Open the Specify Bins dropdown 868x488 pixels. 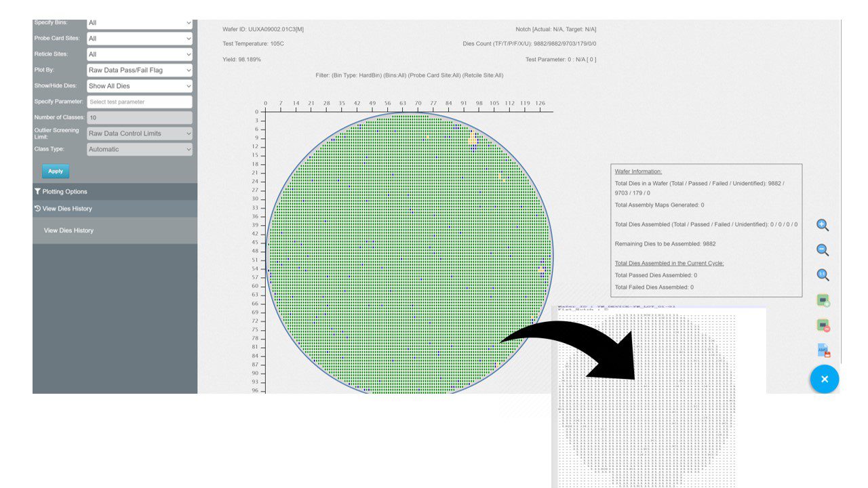click(140, 23)
